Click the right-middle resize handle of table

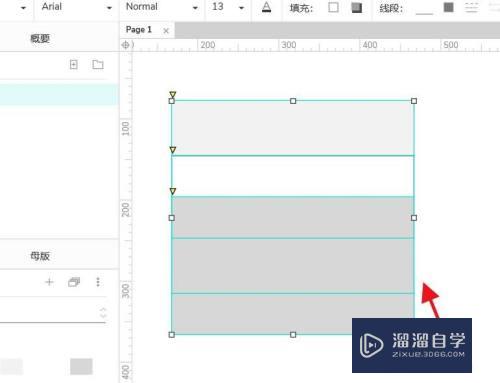414,218
